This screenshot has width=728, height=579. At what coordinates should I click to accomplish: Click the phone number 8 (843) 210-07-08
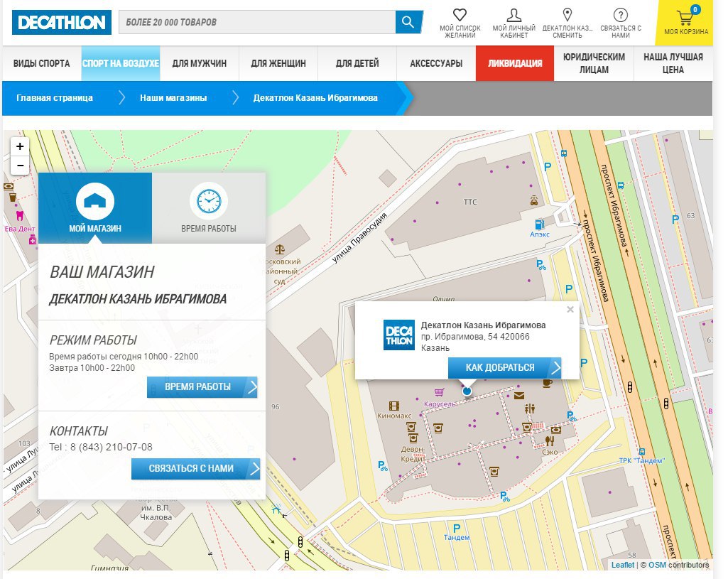pyautogui.click(x=111, y=447)
